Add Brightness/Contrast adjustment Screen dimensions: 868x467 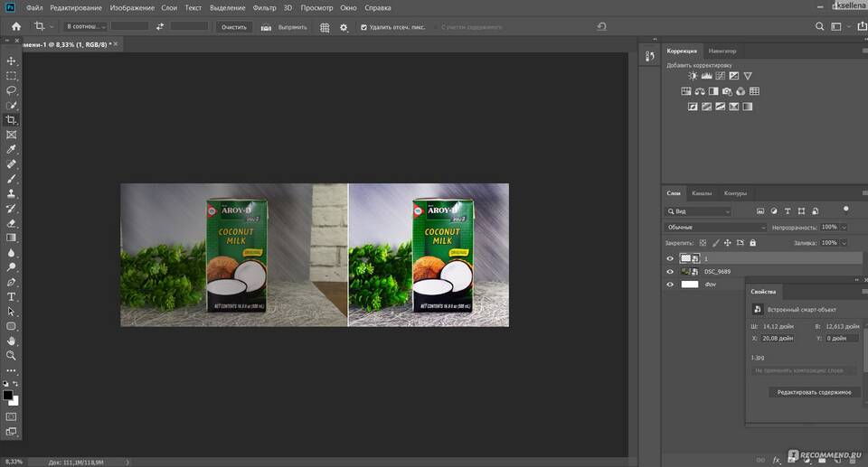(x=693, y=76)
